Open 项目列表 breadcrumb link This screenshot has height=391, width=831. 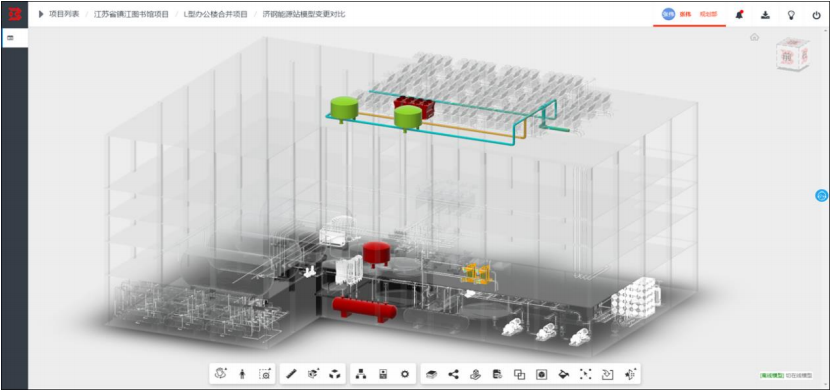[x=64, y=14]
